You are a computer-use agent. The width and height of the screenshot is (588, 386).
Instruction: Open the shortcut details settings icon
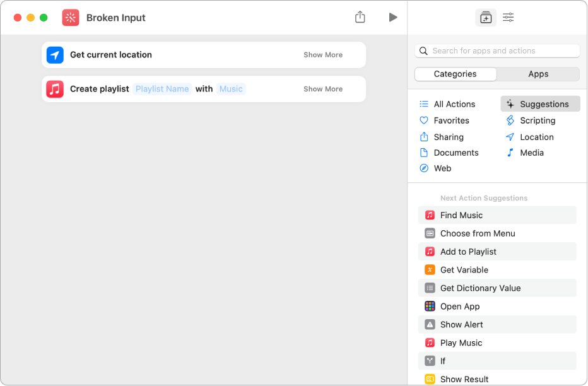click(509, 18)
